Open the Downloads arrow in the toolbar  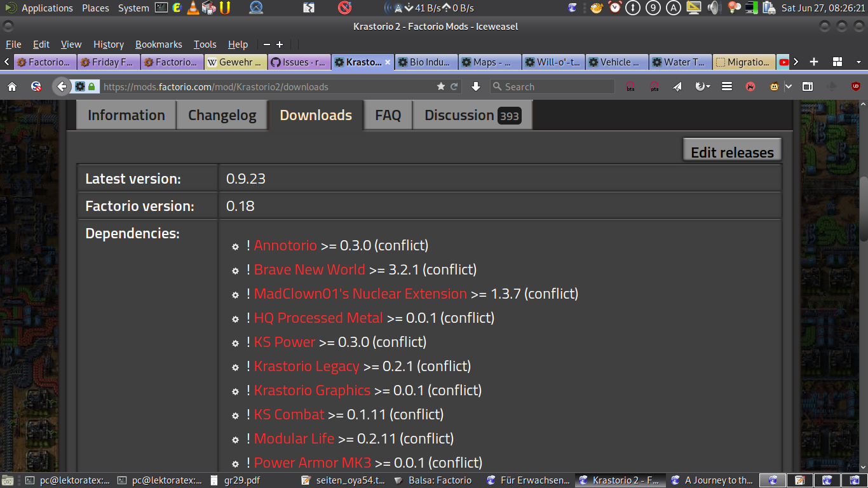pyautogui.click(x=475, y=86)
